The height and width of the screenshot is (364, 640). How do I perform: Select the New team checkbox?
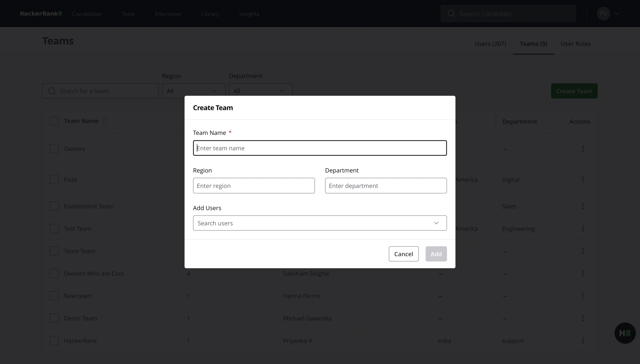click(x=54, y=296)
